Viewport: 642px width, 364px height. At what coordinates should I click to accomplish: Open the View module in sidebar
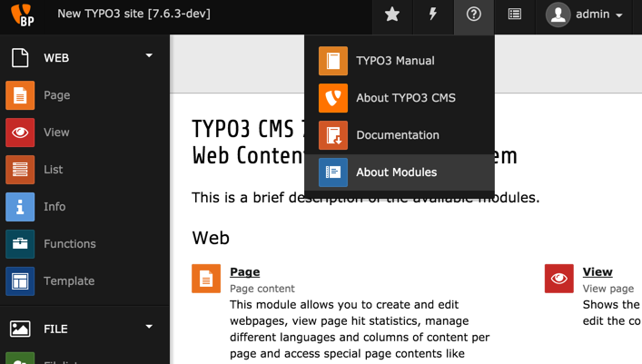(56, 133)
